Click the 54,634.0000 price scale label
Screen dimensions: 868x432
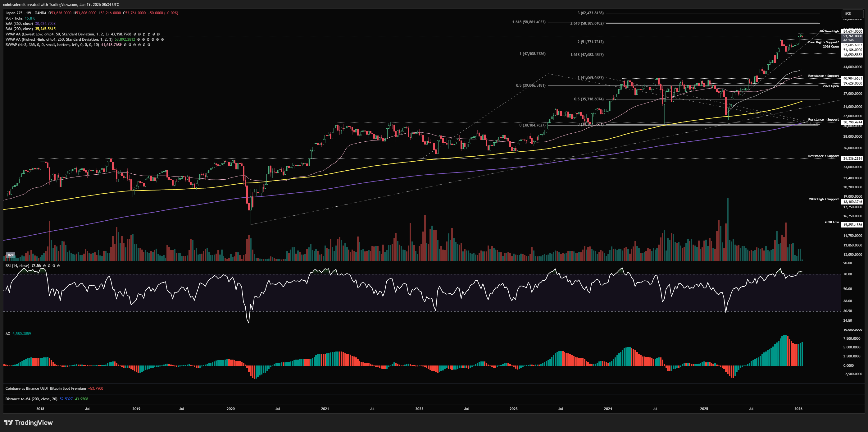pyautogui.click(x=852, y=31)
